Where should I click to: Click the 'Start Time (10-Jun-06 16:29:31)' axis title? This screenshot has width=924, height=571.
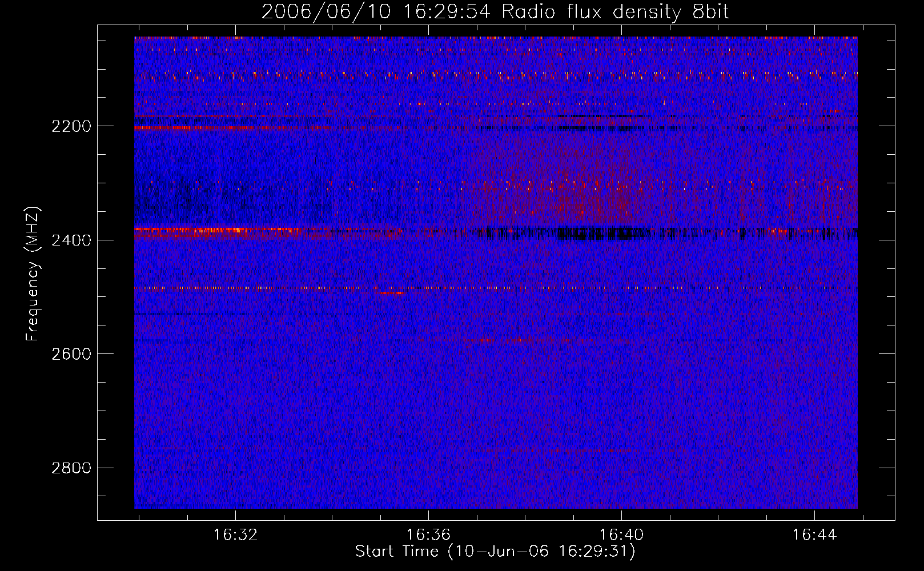coord(495,552)
